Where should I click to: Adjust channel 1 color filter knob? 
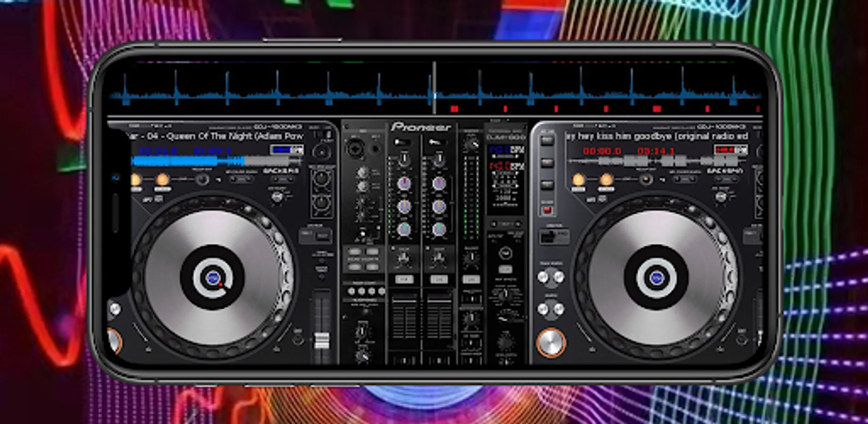pos(404,258)
